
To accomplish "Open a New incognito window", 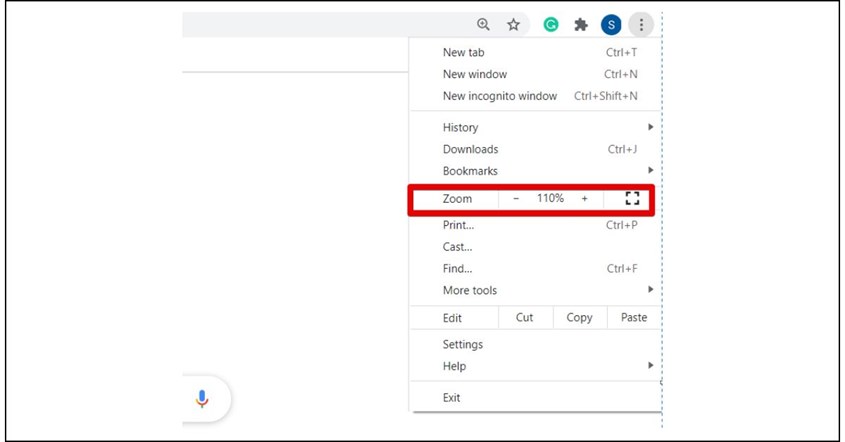I will click(x=536, y=96).
